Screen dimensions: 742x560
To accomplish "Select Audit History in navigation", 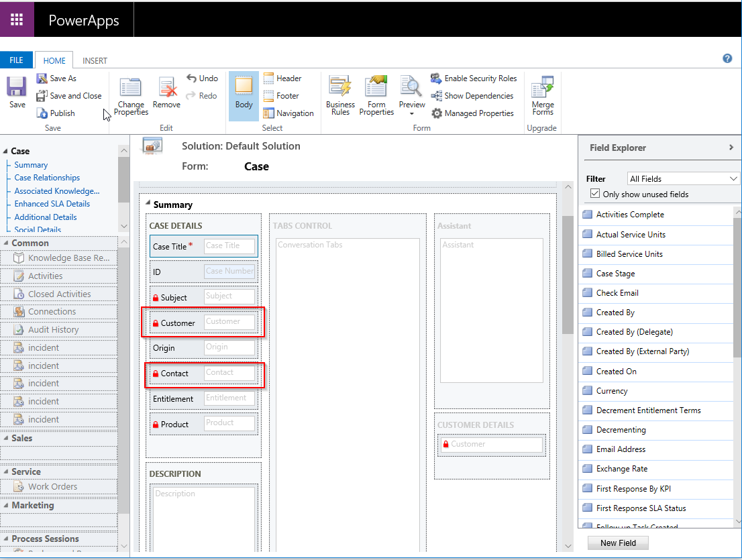I will tap(59, 330).
